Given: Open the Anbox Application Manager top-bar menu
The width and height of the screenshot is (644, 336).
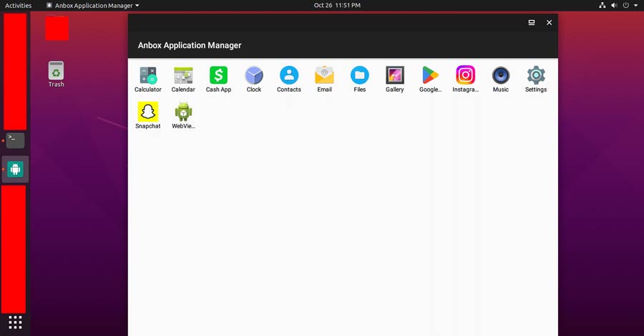Looking at the screenshot, I should coord(93,5).
